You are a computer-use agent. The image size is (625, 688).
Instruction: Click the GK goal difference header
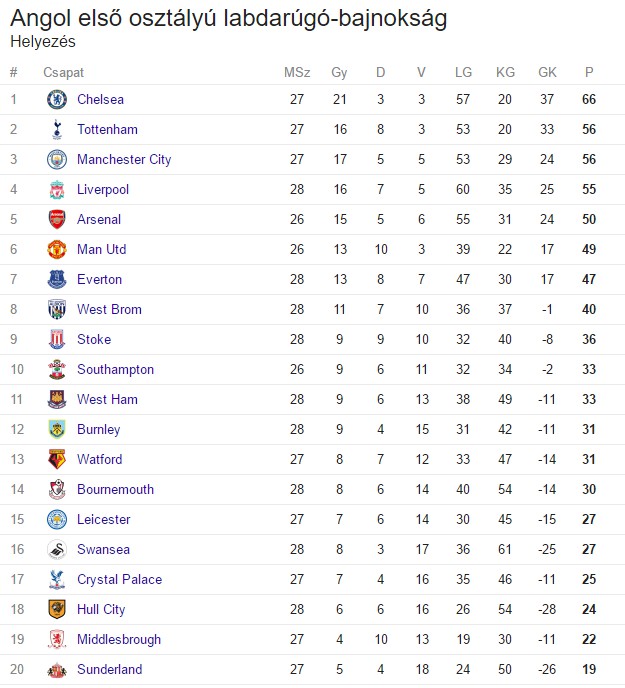(x=547, y=73)
